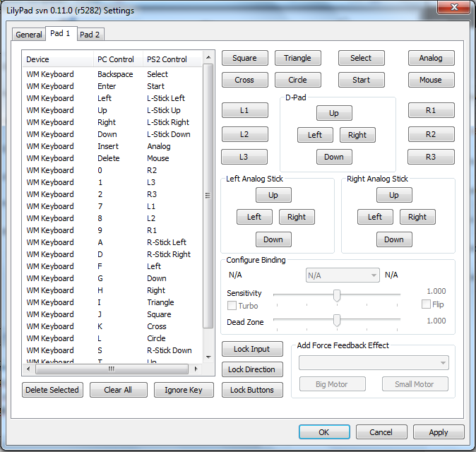Click Left Analog Stick Right button

(x=297, y=217)
